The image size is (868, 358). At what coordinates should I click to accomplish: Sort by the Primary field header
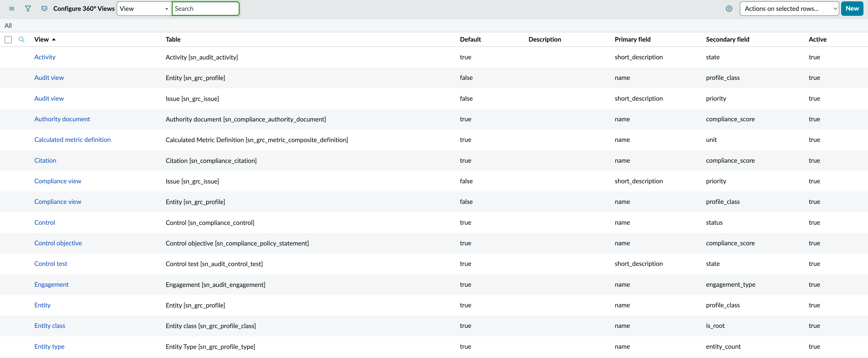[632, 39]
